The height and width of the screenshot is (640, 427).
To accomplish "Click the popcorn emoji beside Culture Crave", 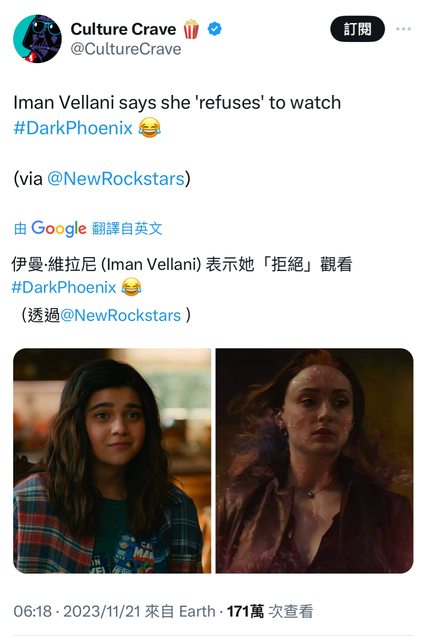I will click(x=191, y=29).
